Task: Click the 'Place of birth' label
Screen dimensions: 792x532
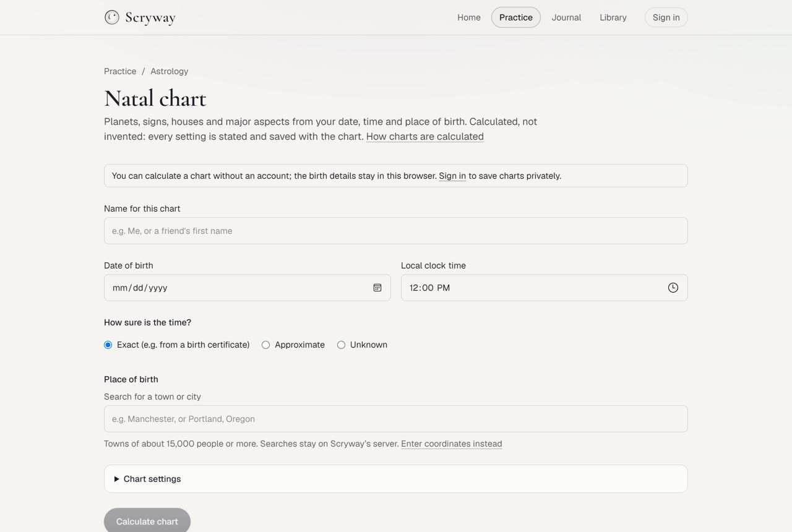Action: pyautogui.click(x=131, y=379)
